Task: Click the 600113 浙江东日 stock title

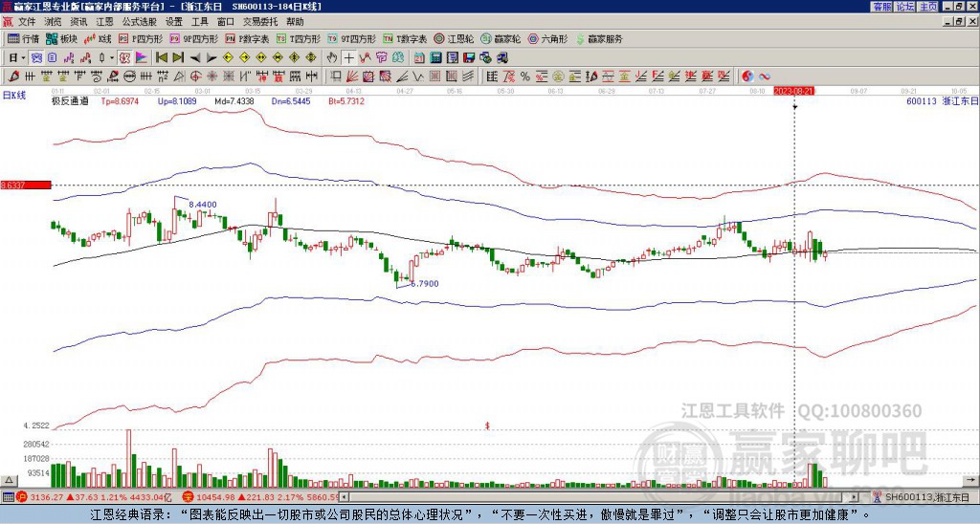Action: coord(942,100)
